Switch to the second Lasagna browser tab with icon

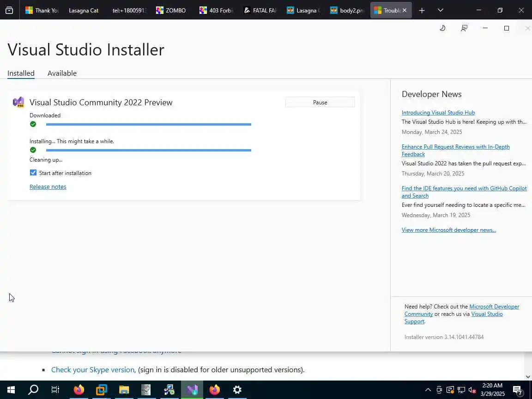[303, 11]
